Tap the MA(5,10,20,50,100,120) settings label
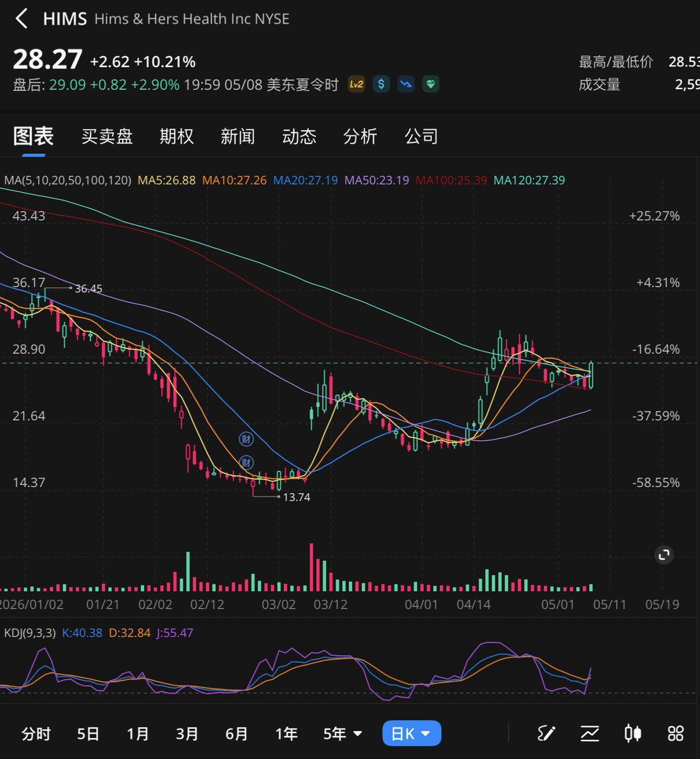Screen dimensions: 700x759 [x=68, y=180]
